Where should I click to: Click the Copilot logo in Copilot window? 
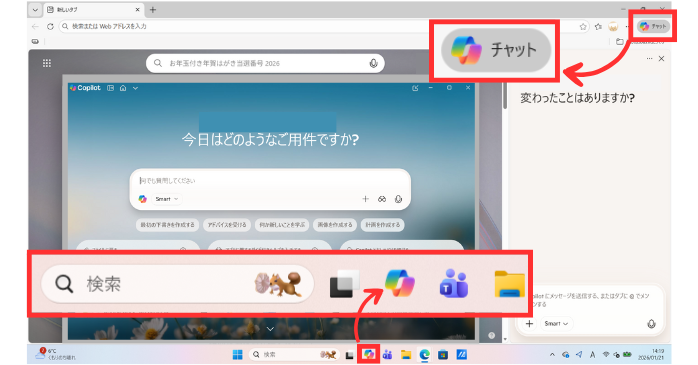pyautogui.click(x=85, y=88)
